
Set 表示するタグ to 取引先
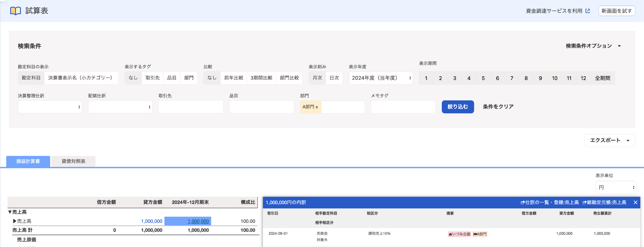[x=153, y=78]
